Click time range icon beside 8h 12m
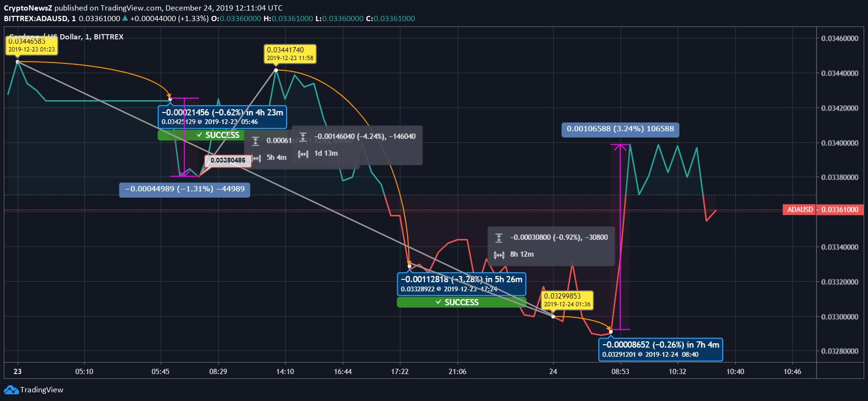Image resolution: width=868 pixels, height=401 pixels. point(499,255)
